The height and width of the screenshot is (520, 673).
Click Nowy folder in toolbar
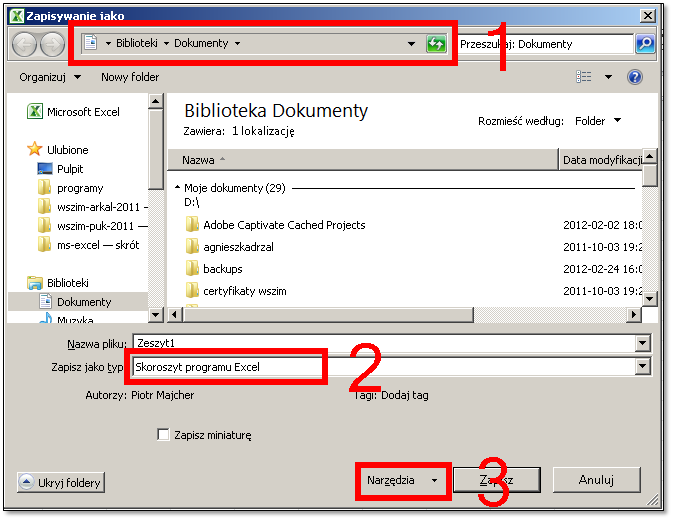131,77
